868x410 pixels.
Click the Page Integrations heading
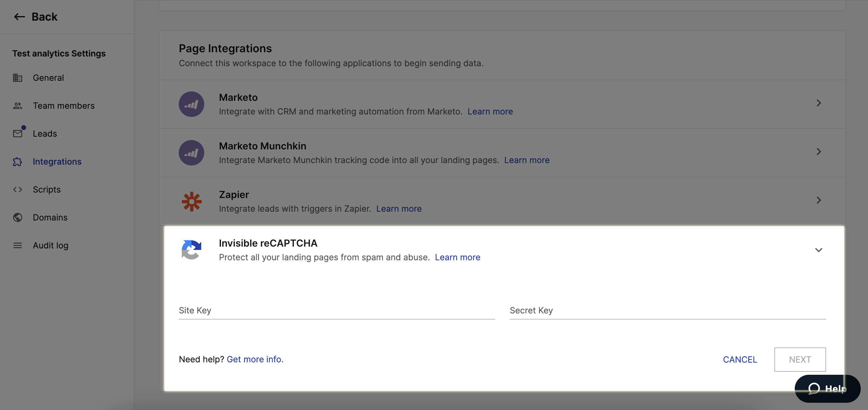[x=225, y=49]
